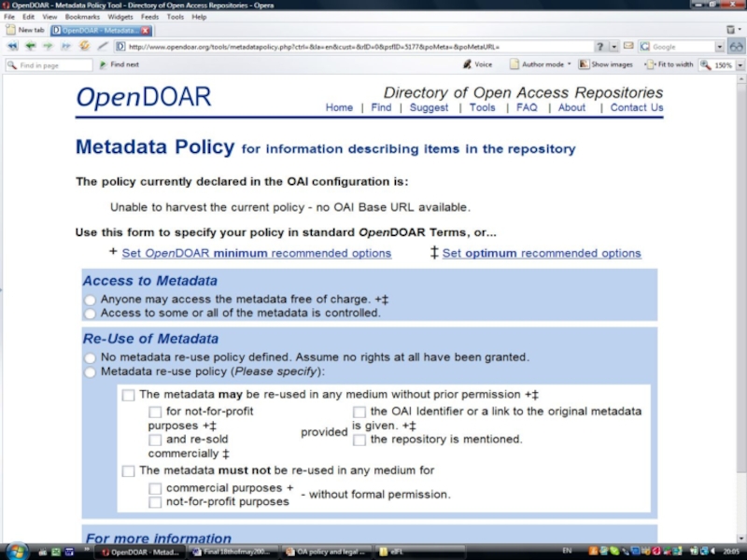The width and height of the screenshot is (747, 560).
Task: Open the Windows Start button
Action: coord(16,552)
